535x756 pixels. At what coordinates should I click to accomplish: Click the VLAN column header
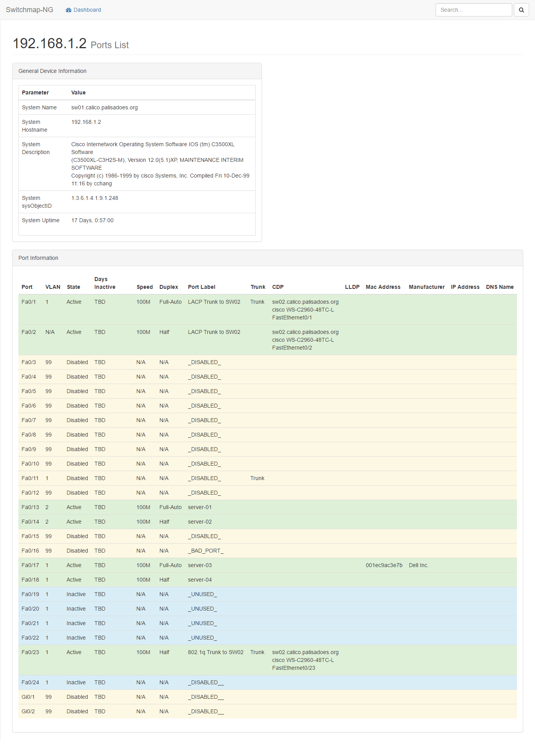click(x=53, y=287)
